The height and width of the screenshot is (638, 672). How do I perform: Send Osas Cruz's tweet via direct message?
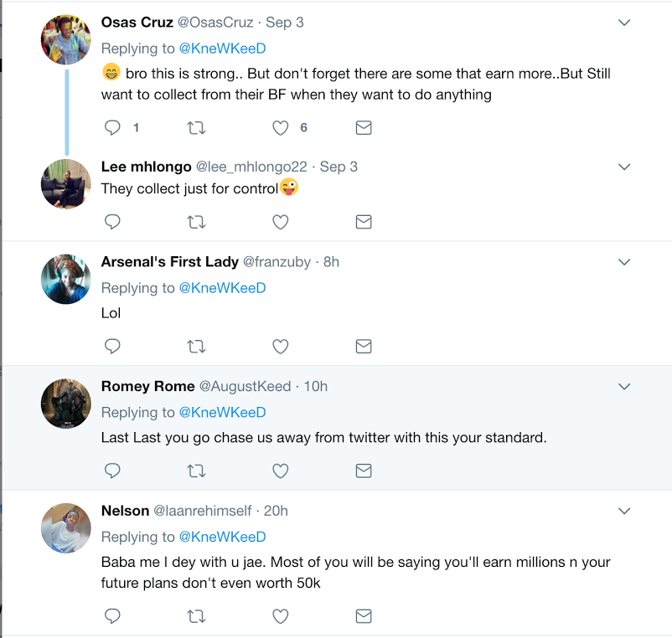tap(364, 128)
